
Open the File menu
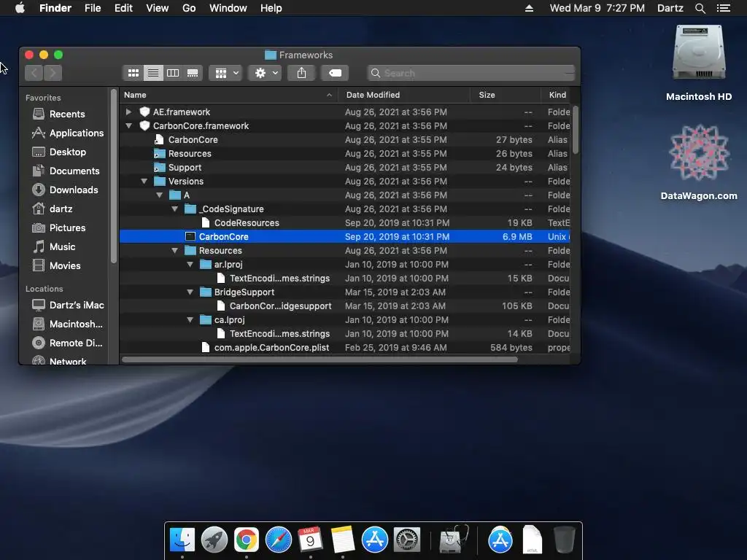(93, 8)
